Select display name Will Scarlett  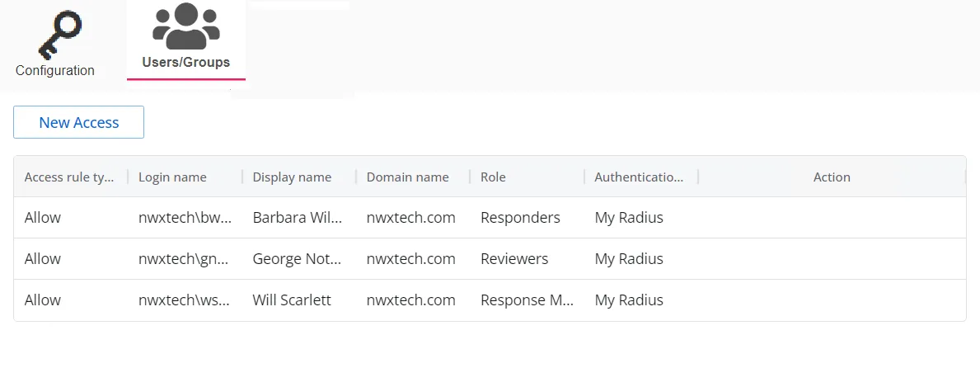(292, 300)
